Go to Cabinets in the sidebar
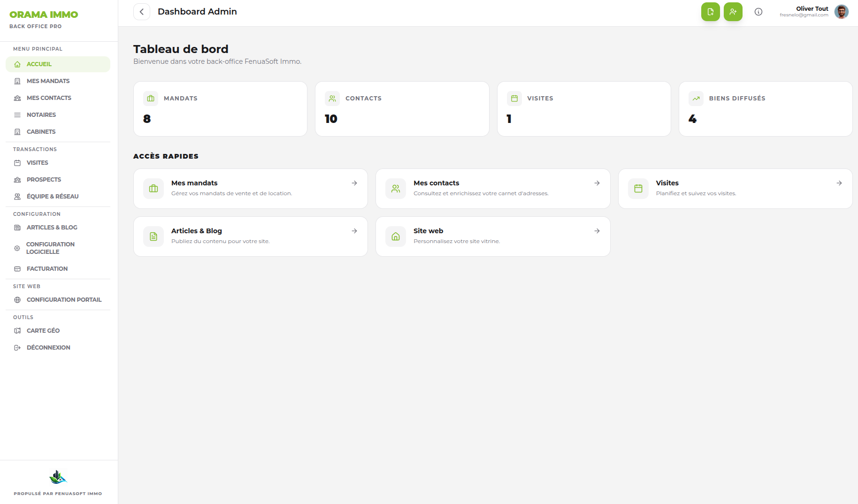Screen dimensions: 858x504 tap(58, 132)
